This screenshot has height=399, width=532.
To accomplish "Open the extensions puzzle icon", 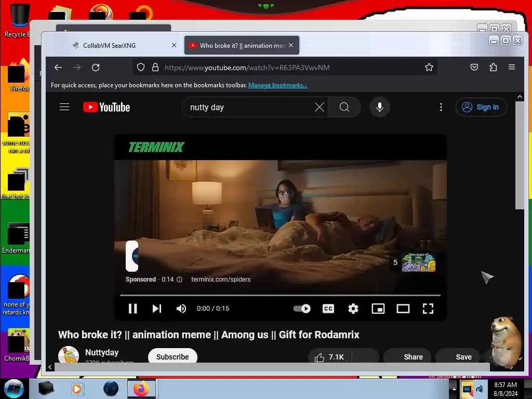I will tap(493, 67).
